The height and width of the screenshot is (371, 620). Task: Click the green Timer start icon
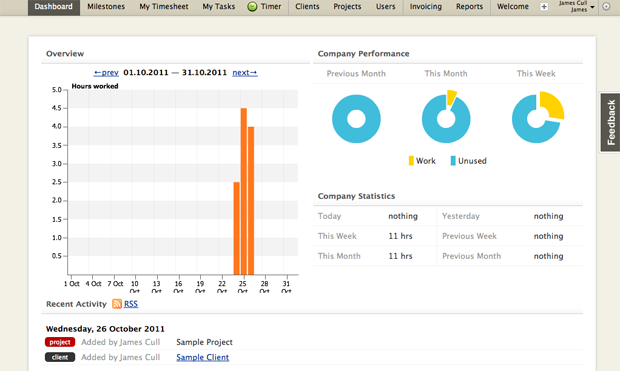252,7
